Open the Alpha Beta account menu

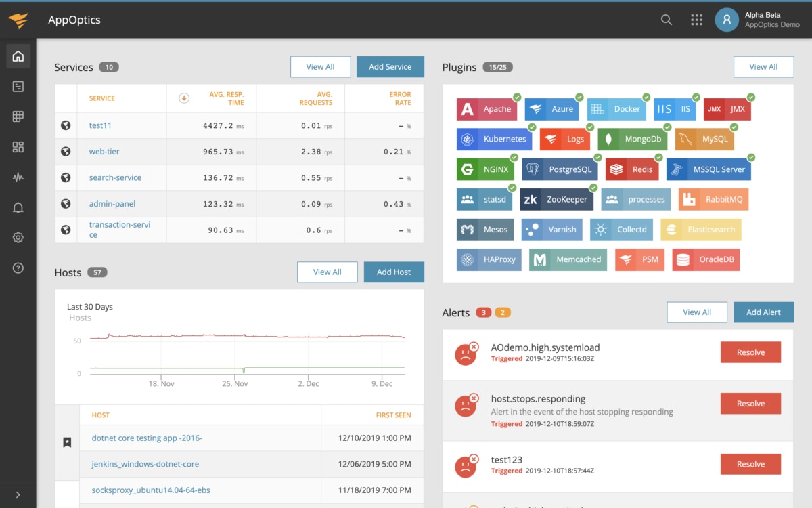(x=727, y=20)
